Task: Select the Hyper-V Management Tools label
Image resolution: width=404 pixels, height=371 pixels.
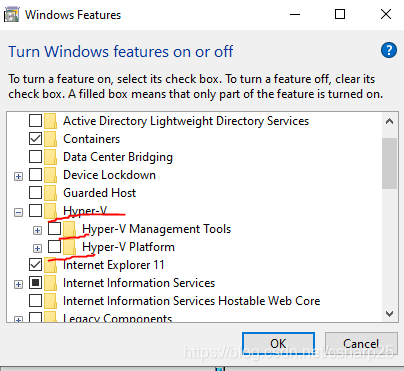Action: point(157,229)
